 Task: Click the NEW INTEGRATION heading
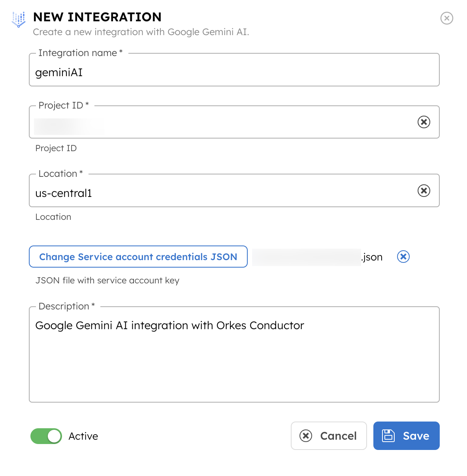(x=97, y=17)
